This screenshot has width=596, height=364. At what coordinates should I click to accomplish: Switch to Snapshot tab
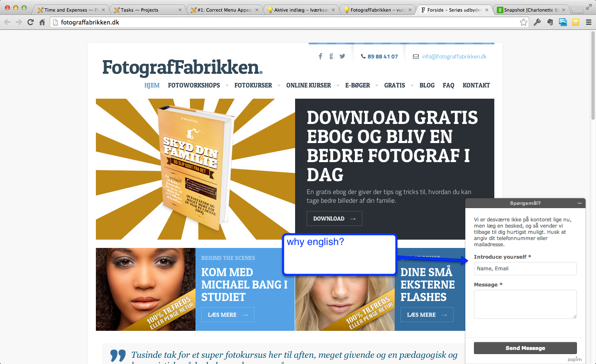coord(530,10)
